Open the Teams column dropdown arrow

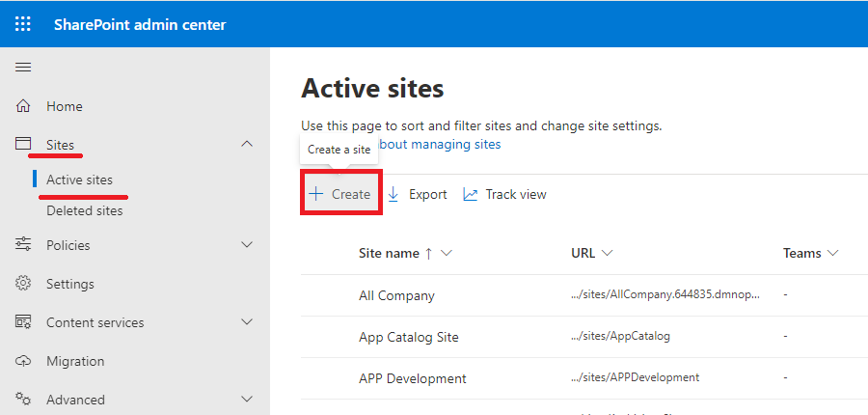pos(832,253)
